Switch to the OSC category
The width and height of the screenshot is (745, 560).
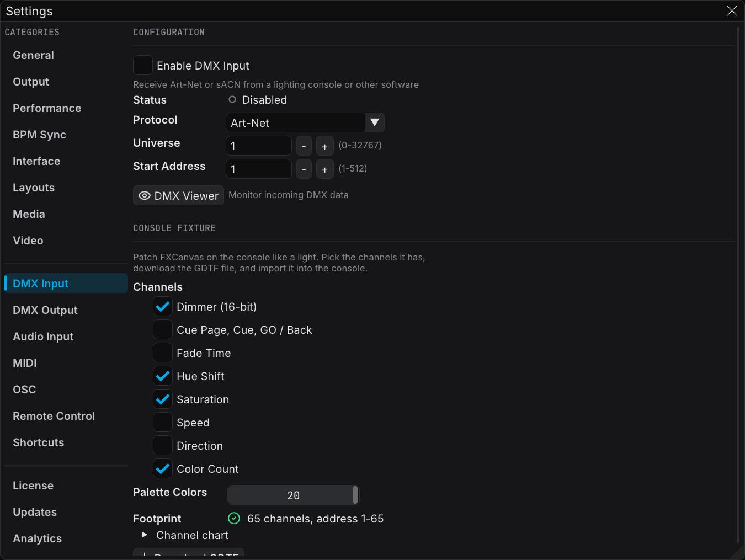[66, 390]
